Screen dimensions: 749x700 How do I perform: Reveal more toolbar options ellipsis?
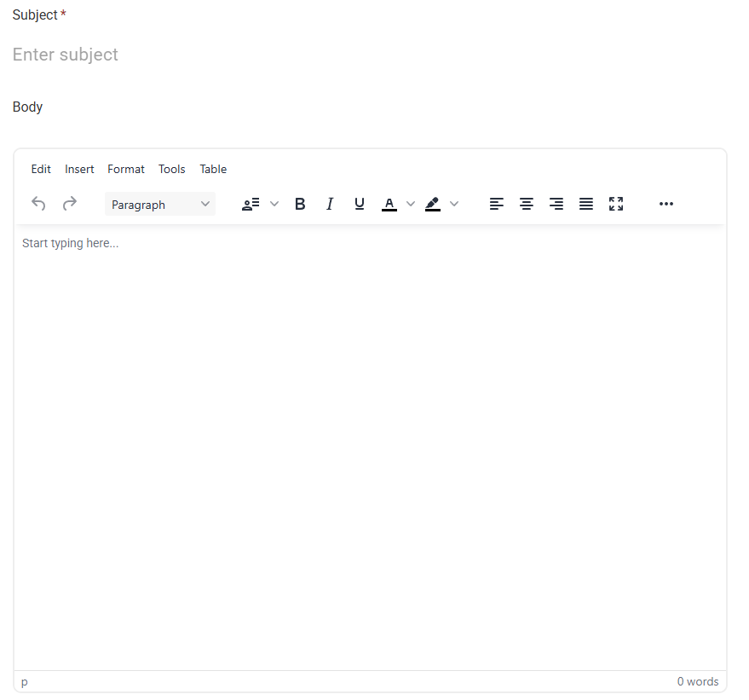tap(666, 204)
